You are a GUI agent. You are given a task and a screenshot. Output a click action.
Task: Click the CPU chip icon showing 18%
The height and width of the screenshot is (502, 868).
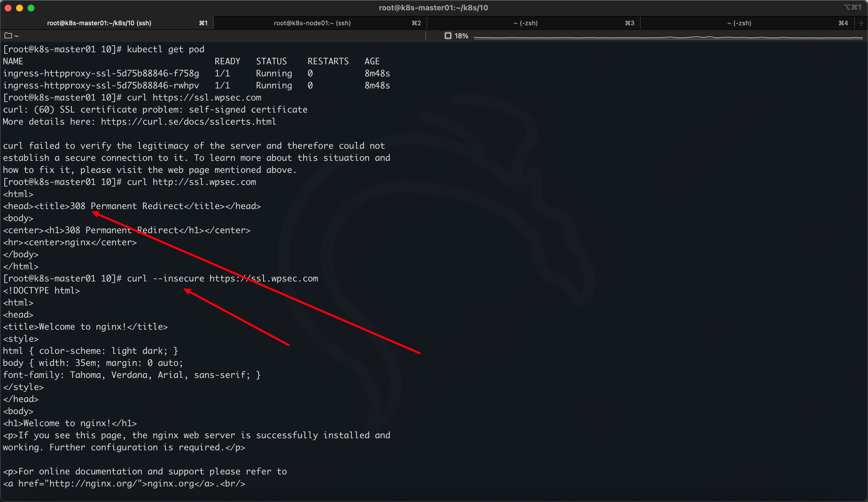(x=447, y=36)
